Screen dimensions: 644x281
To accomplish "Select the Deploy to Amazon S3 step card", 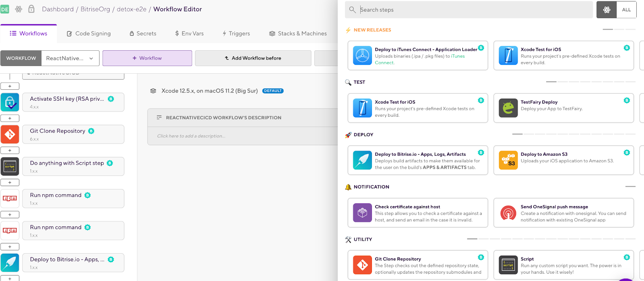I will (563, 160).
